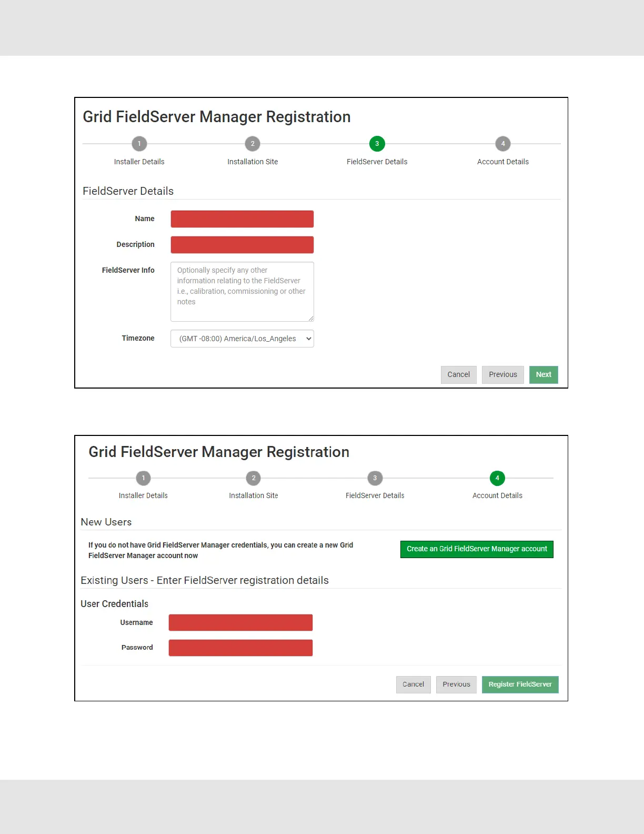Click step 4 circle in top wizard
This screenshot has width=644, height=834.
(x=503, y=144)
